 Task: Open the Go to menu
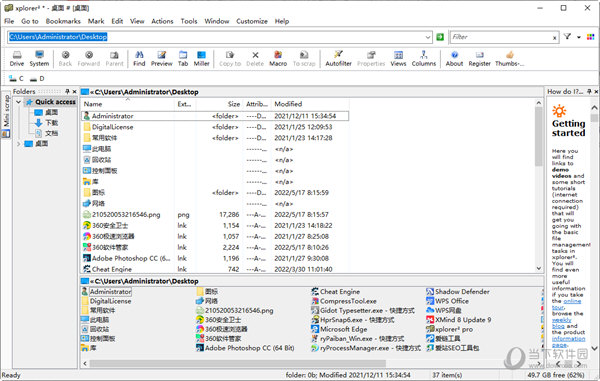30,21
